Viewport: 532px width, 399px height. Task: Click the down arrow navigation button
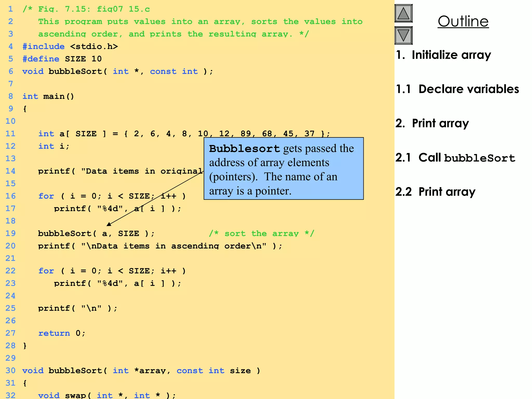pos(403,35)
